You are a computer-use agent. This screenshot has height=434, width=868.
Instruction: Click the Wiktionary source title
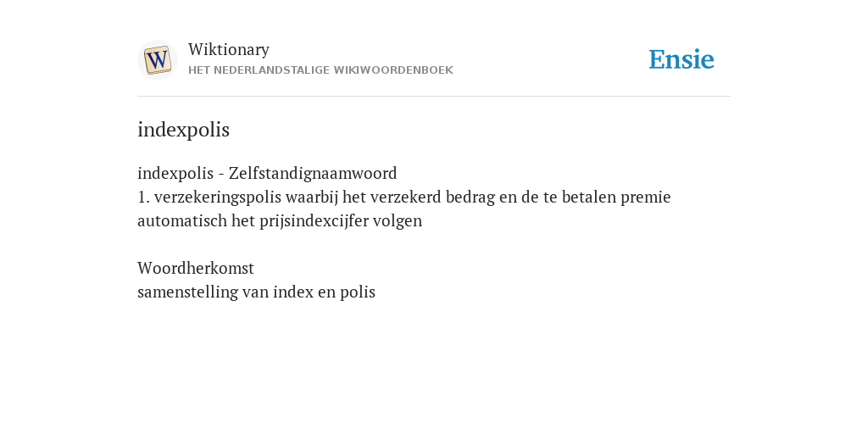point(229,49)
